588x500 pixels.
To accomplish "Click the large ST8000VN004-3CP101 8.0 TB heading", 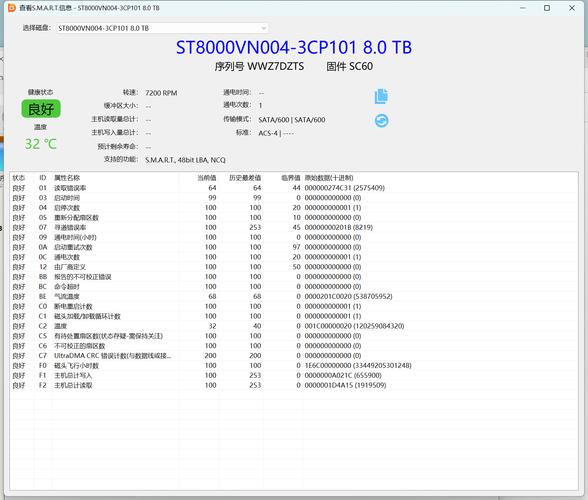I will (294, 47).
